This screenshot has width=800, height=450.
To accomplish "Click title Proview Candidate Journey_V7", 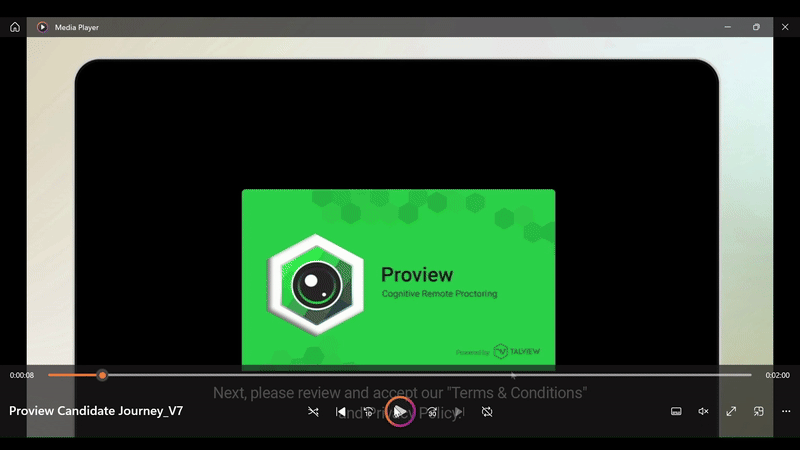I will click(96, 411).
